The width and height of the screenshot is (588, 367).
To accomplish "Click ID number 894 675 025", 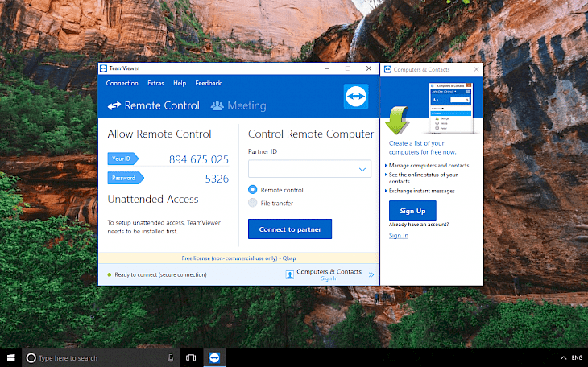I will pyautogui.click(x=199, y=159).
